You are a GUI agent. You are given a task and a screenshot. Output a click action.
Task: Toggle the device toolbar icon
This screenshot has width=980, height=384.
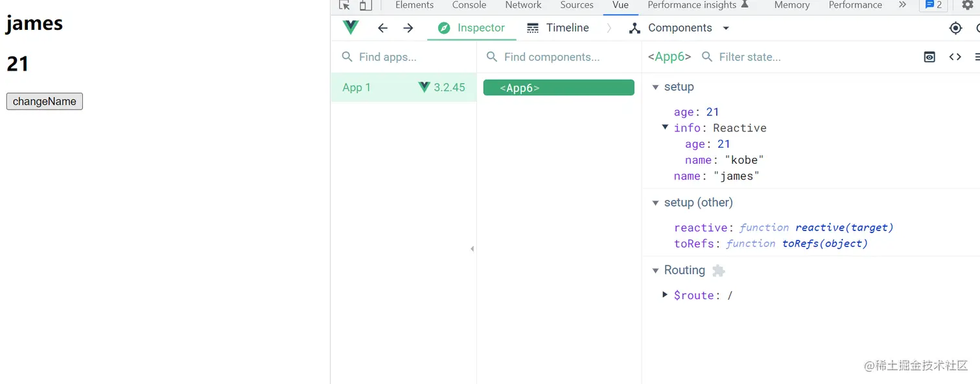point(366,5)
